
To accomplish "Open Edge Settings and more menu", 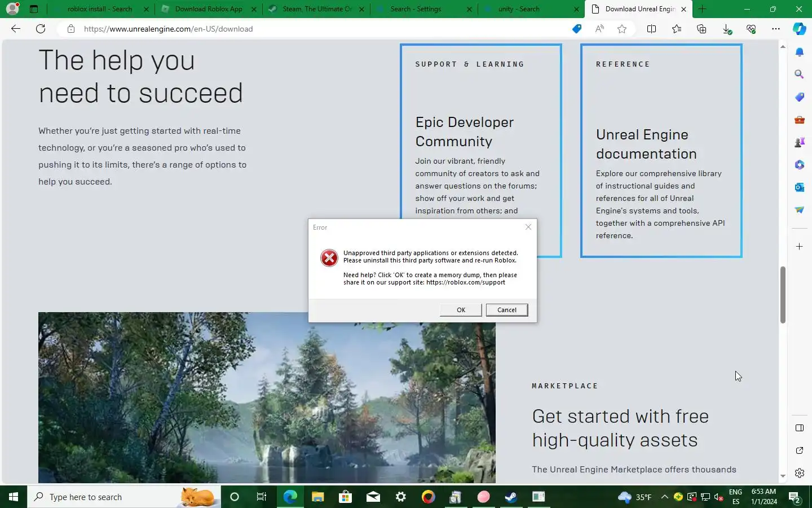I will pos(776,29).
